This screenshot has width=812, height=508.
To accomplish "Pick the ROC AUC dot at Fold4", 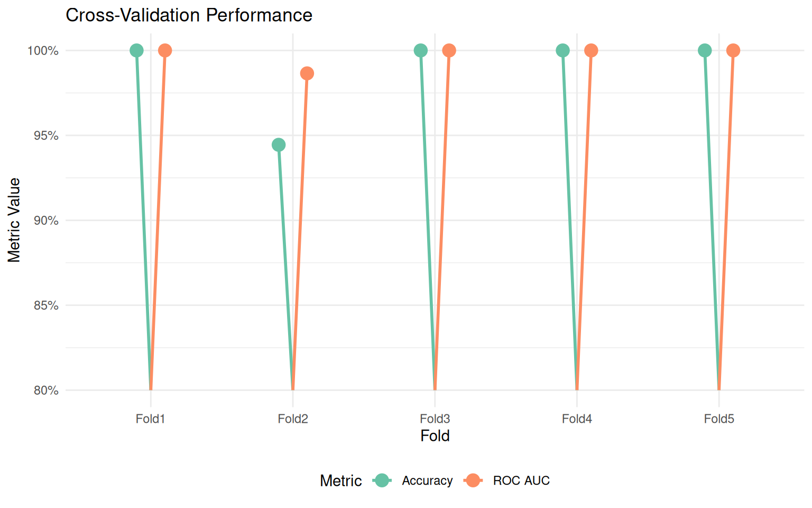I will (591, 50).
